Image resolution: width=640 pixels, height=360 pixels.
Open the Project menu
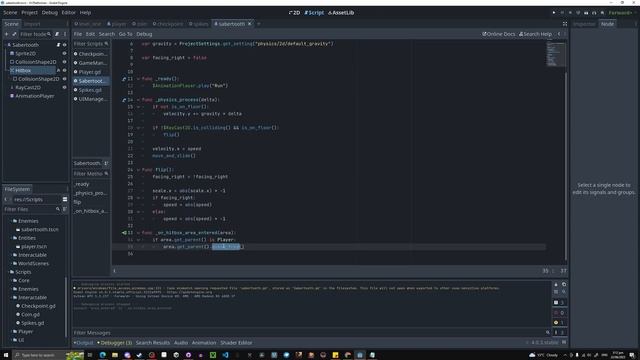click(29, 13)
